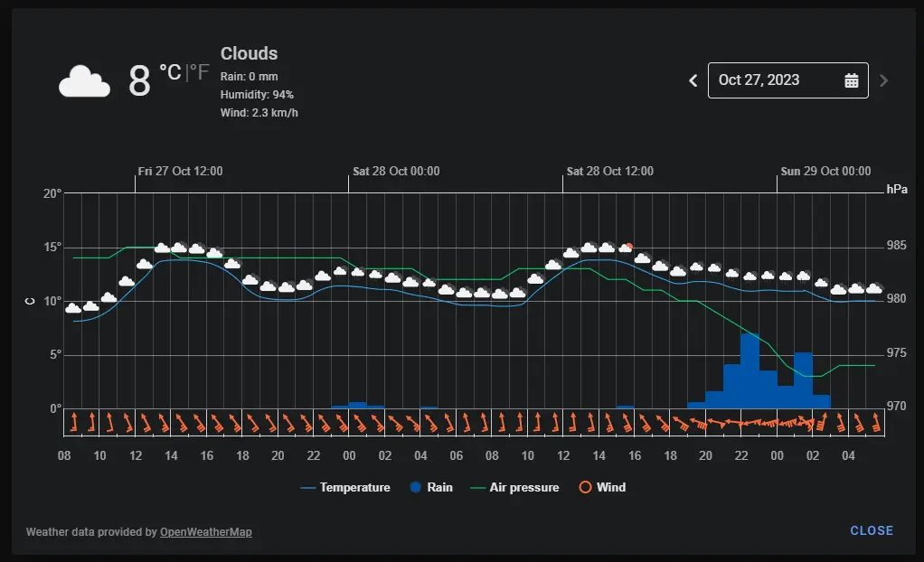Screen dimensions: 924x562
Task: Click the 'Rain: 0 mm' text
Action: tap(250, 77)
